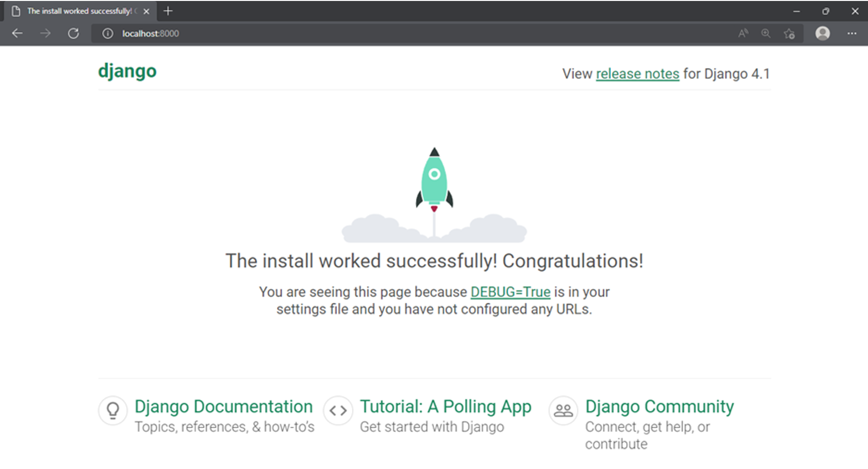Open the user profile avatar
This screenshot has width=868, height=469.
pos(822,33)
